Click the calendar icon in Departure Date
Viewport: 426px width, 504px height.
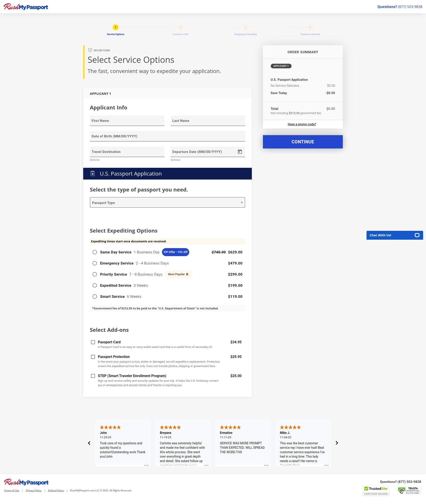[240, 152]
